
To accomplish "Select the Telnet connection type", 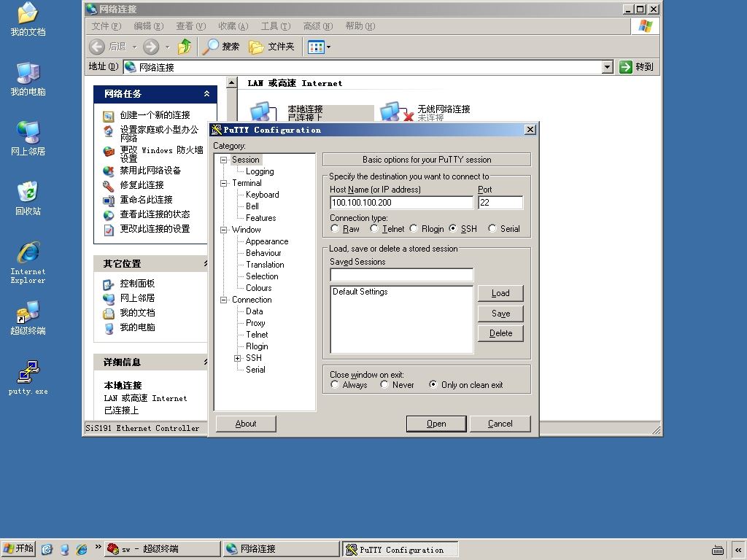I will click(374, 228).
